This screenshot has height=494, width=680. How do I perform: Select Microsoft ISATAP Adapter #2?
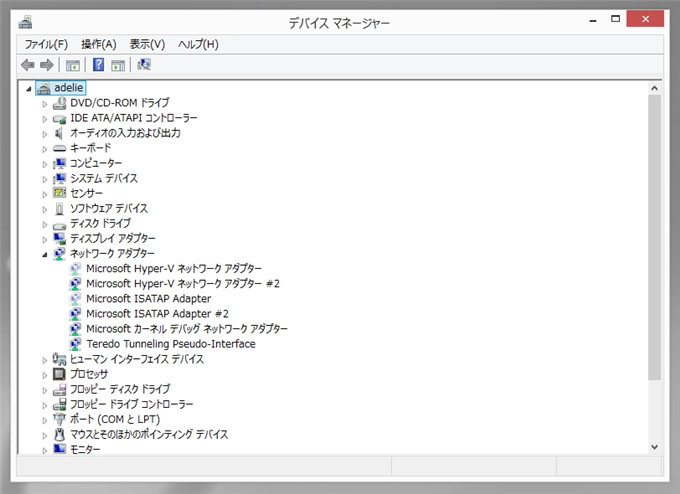[157, 314]
